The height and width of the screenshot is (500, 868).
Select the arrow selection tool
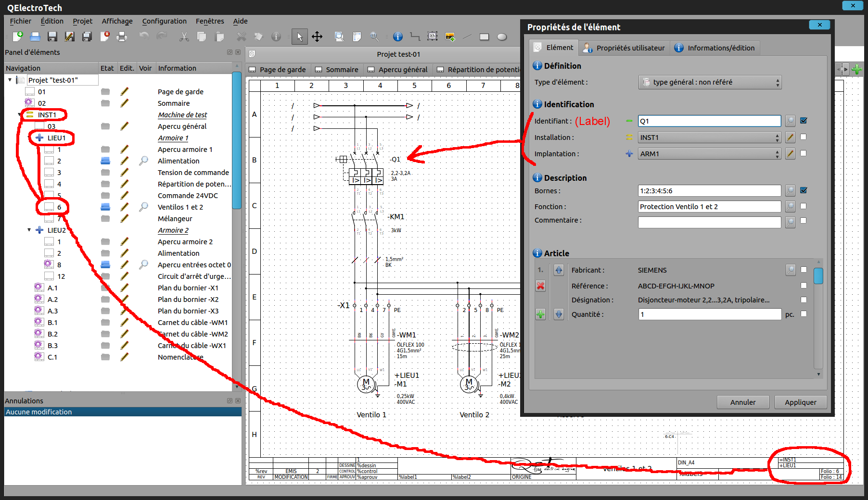[299, 37]
